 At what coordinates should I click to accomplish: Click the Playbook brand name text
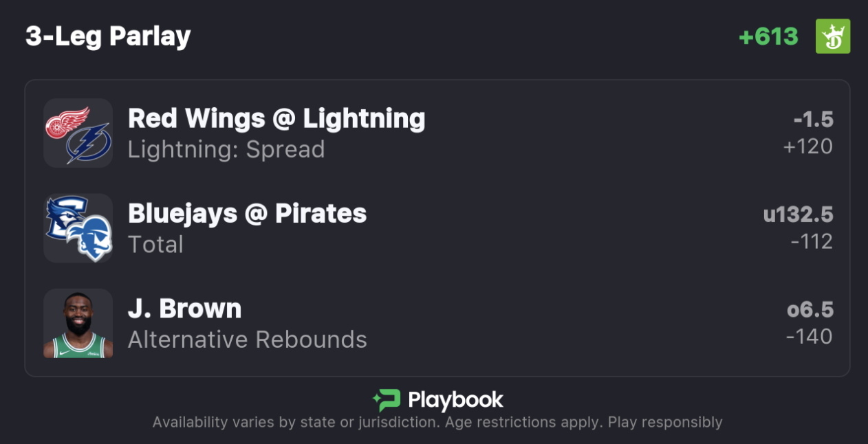455,400
